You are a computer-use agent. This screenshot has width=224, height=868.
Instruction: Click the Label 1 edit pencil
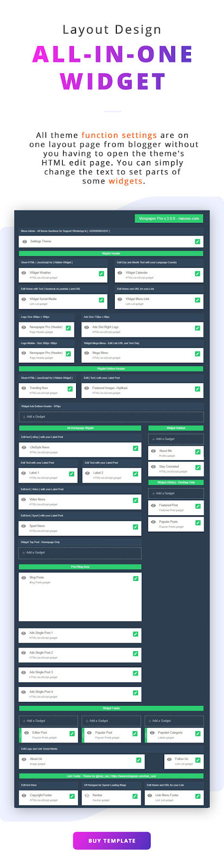point(72,474)
